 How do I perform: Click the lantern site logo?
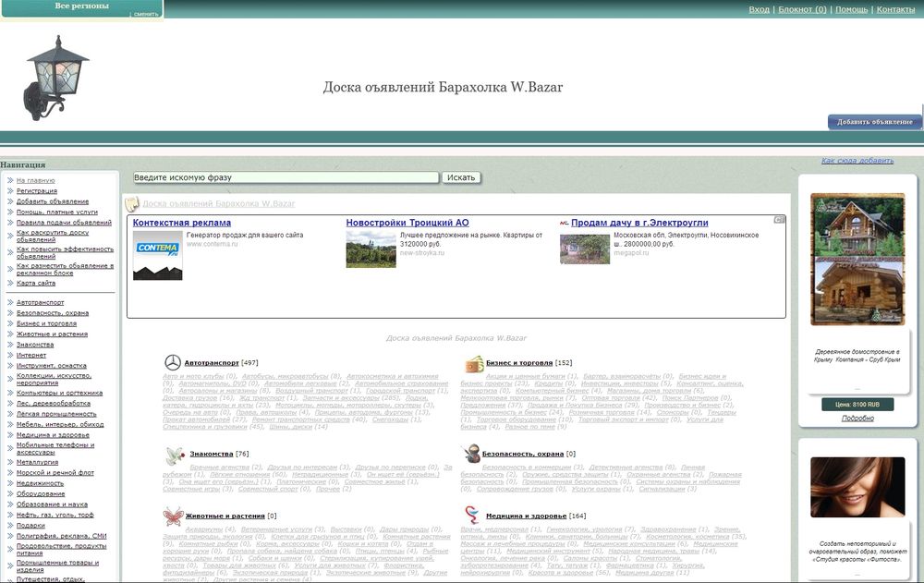pyautogui.click(x=55, y=78)
